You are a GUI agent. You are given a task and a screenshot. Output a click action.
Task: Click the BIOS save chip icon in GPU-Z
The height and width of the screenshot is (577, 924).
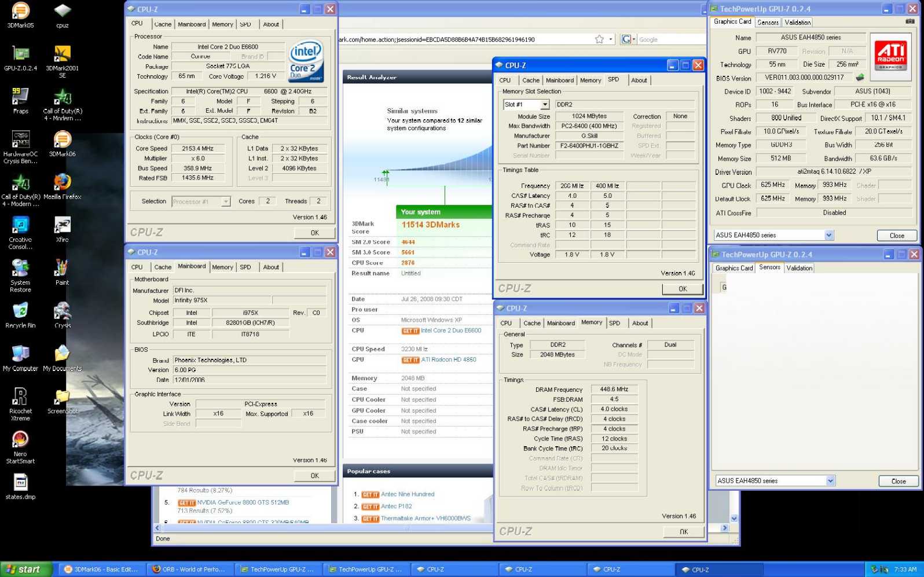(x=860, y=77)
